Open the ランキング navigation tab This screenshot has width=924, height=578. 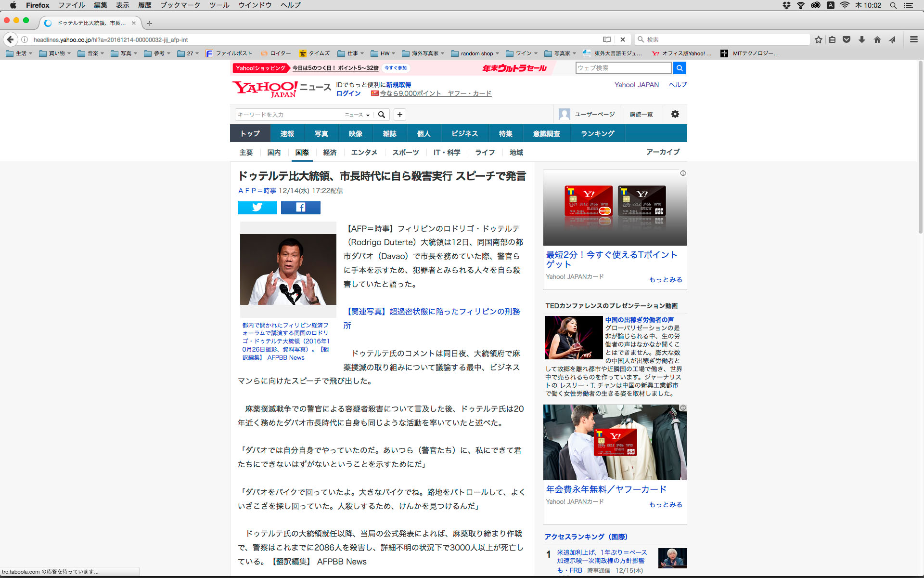[x=597, y=133]
